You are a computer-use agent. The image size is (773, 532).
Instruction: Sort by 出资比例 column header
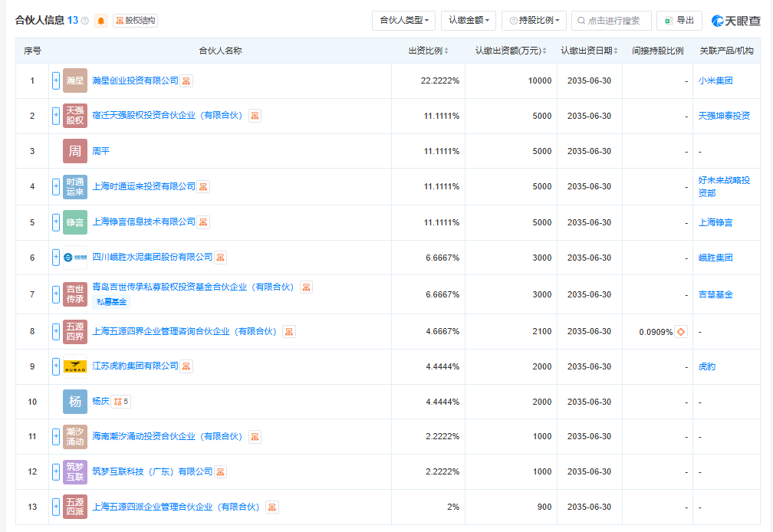(428, 51)
